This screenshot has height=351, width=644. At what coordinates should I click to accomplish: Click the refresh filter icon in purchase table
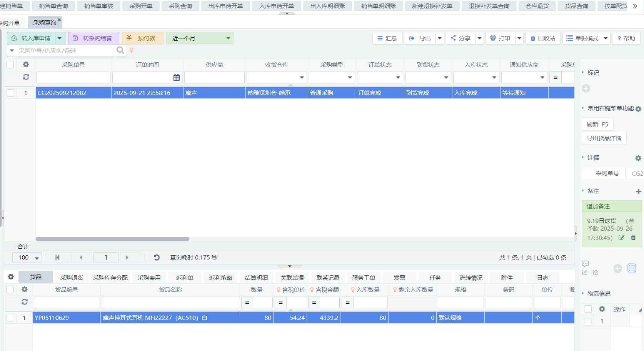pyautogui.click(x=26, y=77)
